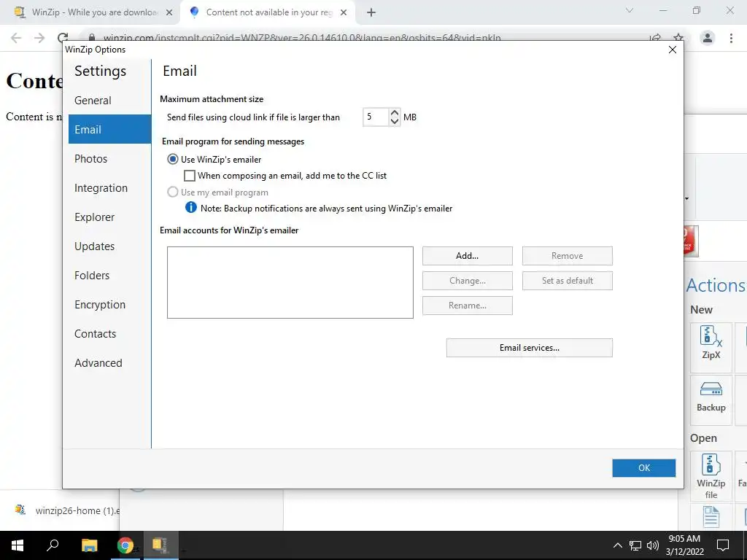This screenshot has height=560, width=747.
Task: Open Chrome profile avatar menu
Action: [x=708, y=38]
